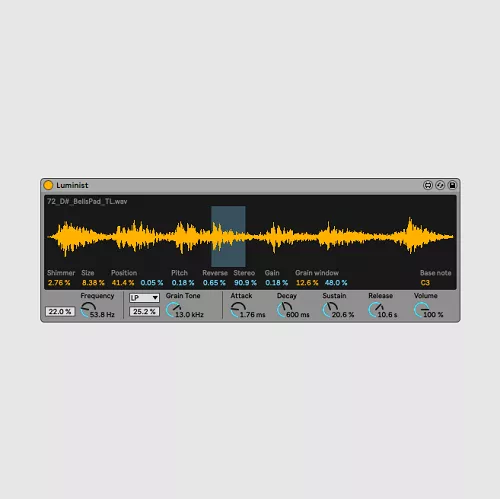Select the Gain value 0.18 %

pyautogui.click(x=277, y=283)
